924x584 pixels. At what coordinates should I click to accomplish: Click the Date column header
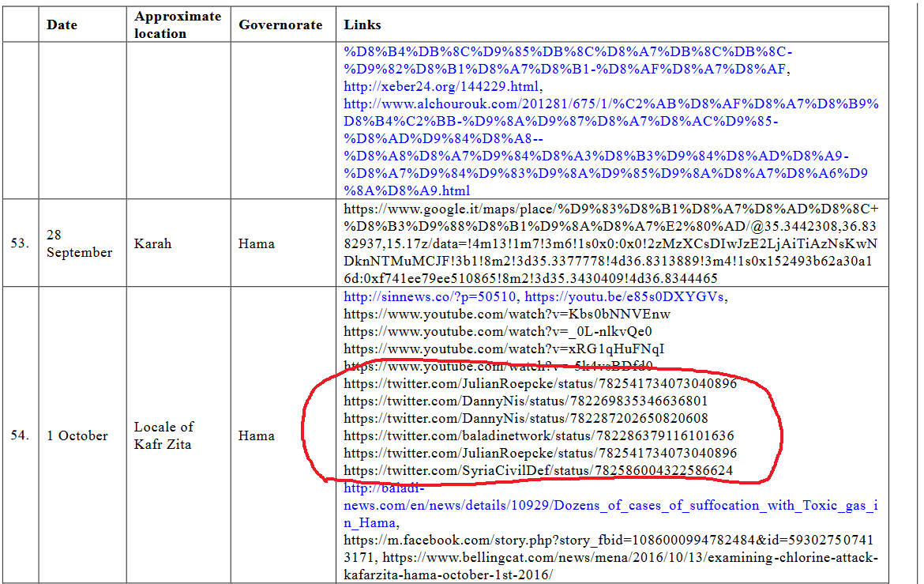62,24
